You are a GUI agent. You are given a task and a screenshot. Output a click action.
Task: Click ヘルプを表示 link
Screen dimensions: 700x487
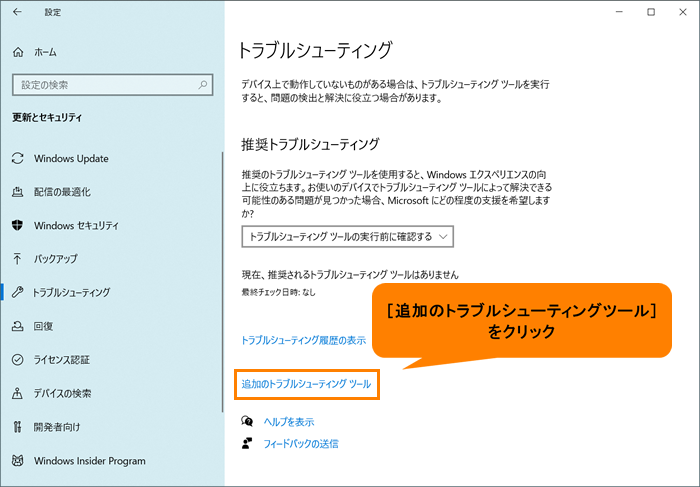pos(289,421)
